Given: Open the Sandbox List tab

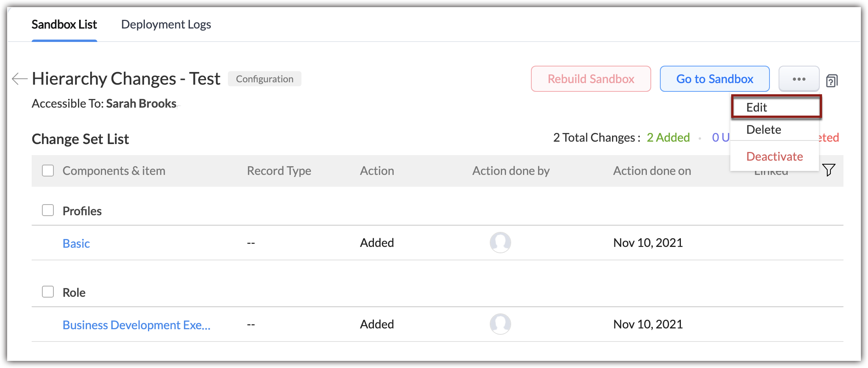Looking at the screenshot, I should (x=64, y=25).
